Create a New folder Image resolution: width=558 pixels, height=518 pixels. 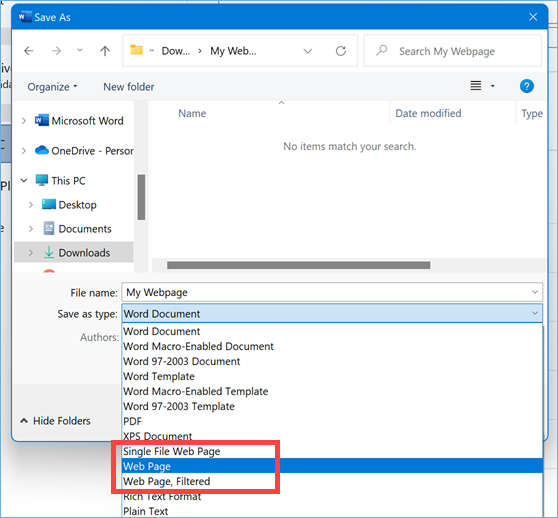point(128,87)
